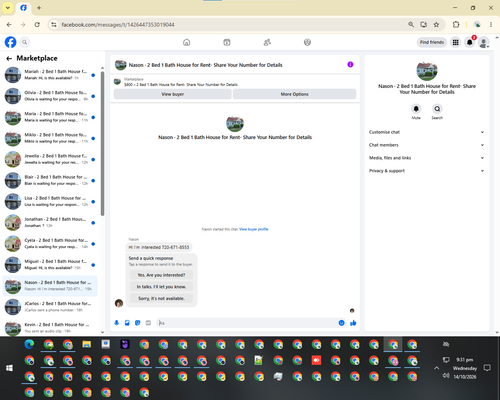500x400 pixels.
Task: Open a new browser tab
Action: (x=39, y=8)
